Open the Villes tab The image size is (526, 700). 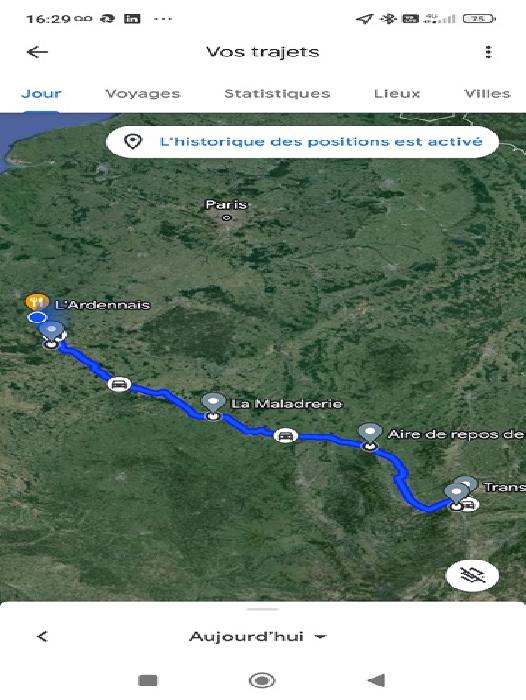[x=487, y=94]
